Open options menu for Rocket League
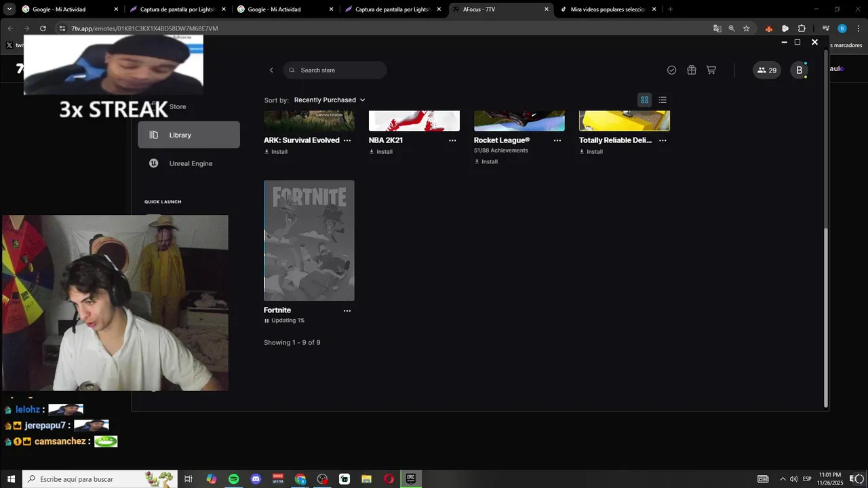Viewport: 868px width, 488px height. coord(557,140)
